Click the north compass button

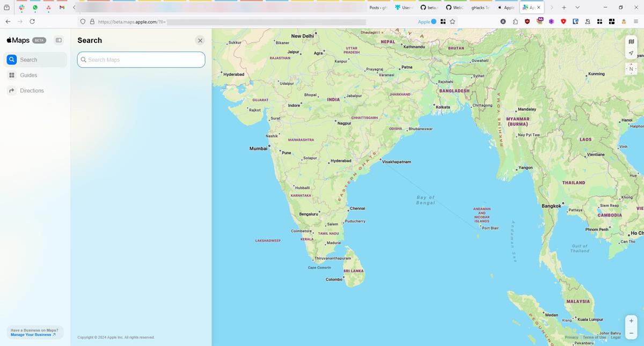[631, 69]
